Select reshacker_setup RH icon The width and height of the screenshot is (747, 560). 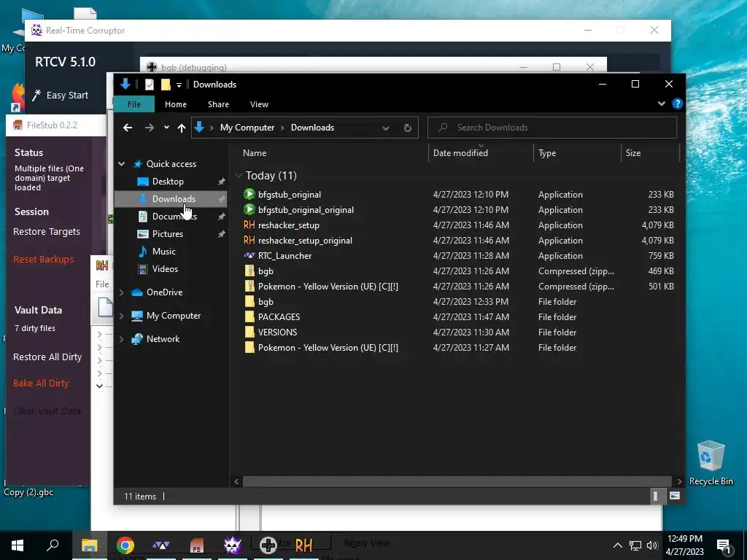pos(249,225)
